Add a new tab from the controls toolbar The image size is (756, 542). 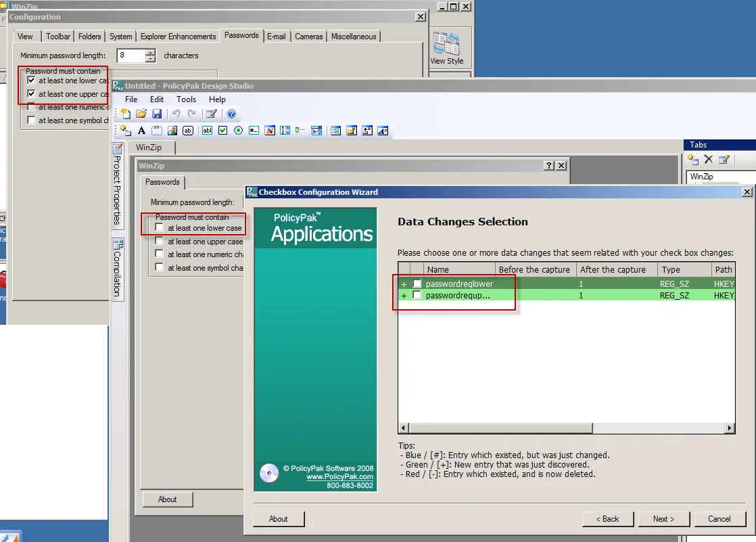click(126, 131)
